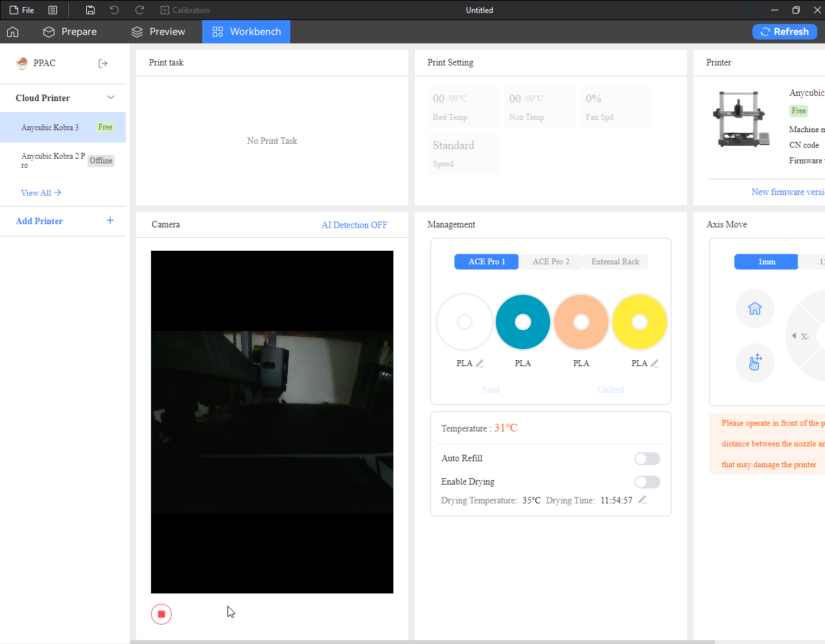Edit drying settings pencil icon
The width and height of the screenshot is (825, 644).
click(642, 500)
